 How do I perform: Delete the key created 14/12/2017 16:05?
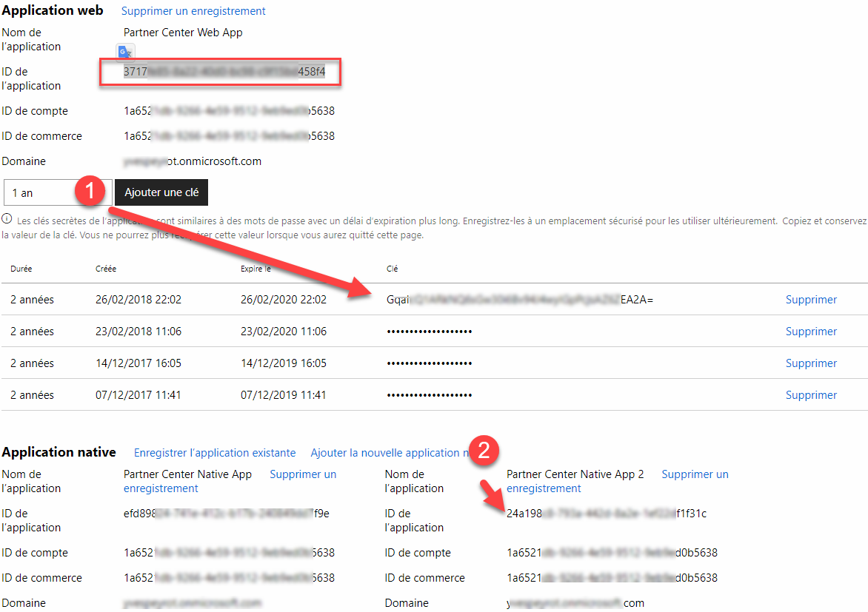click(x=811, y=363)
